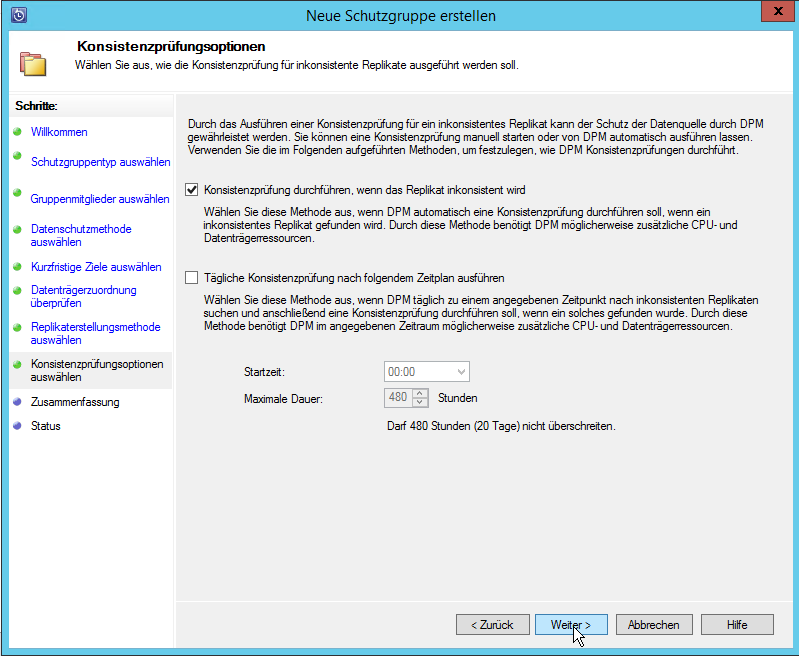Decrease Maximale Dauer with down arrow
Image resolution: width=799 pixels, height=656 pixels.
(420, 403)
